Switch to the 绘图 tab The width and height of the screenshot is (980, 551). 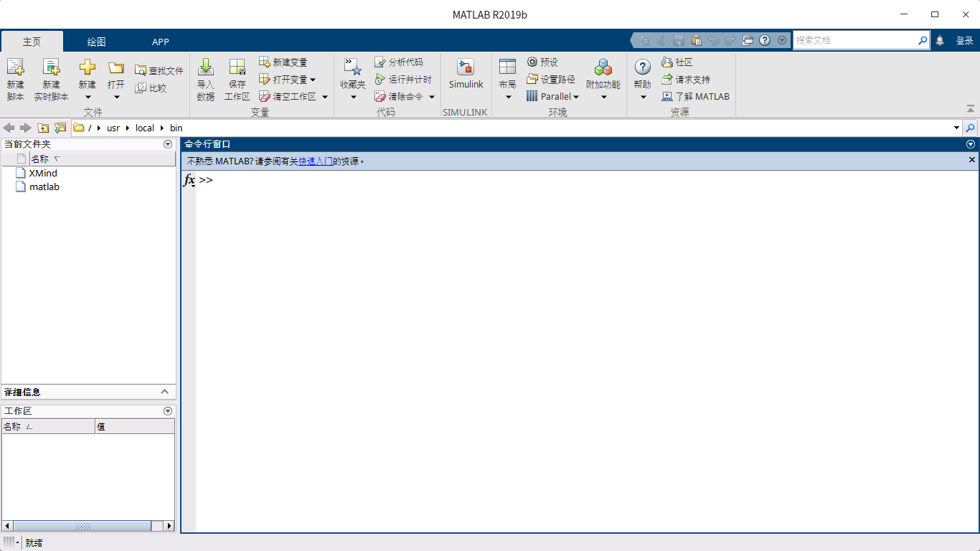tap(97, 42)
